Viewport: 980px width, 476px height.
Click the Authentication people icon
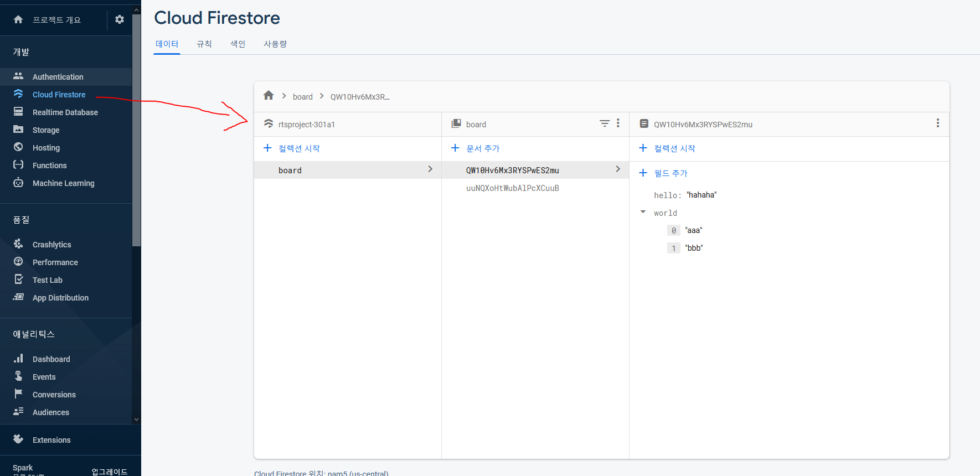click(18, 76)
